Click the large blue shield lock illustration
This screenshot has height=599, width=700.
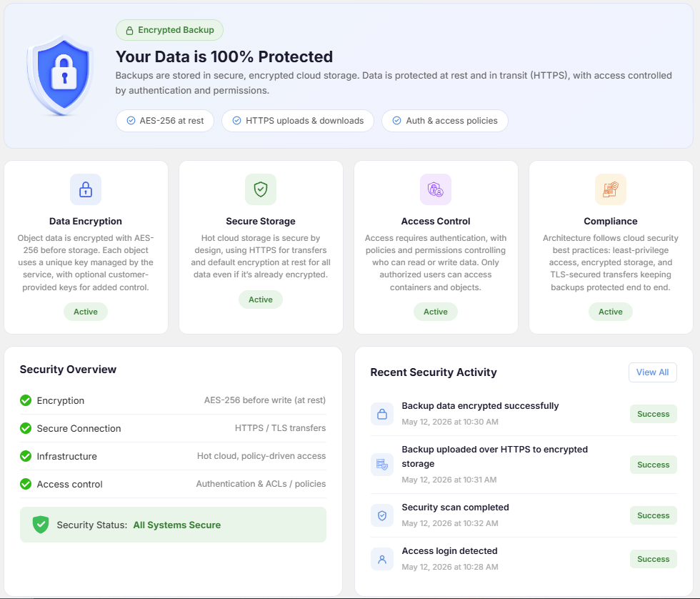(61, 75)
